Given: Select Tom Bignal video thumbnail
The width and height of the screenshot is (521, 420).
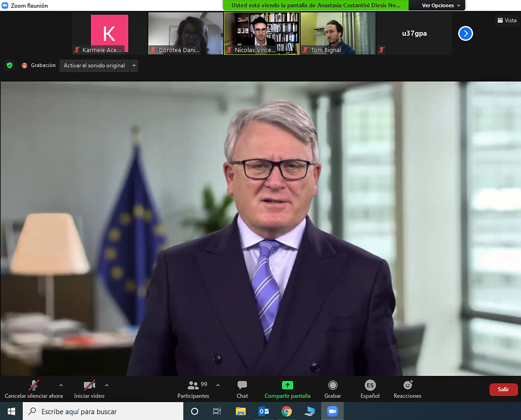Looking at the screenshot, I should (338, 33).
